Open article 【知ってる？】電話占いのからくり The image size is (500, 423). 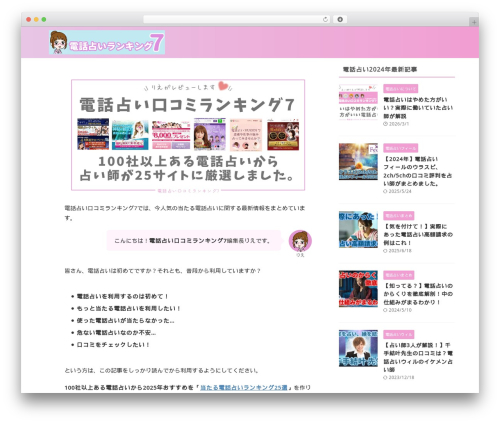(418, 294)
